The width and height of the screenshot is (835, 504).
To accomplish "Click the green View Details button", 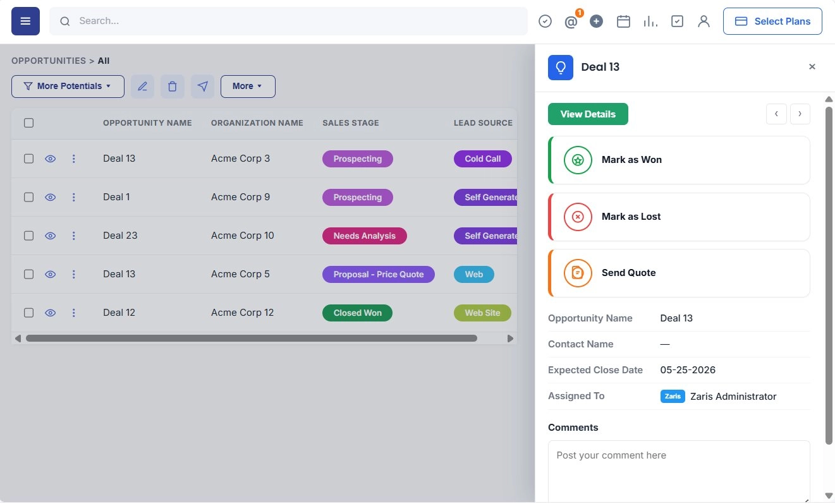I will 588,114.
